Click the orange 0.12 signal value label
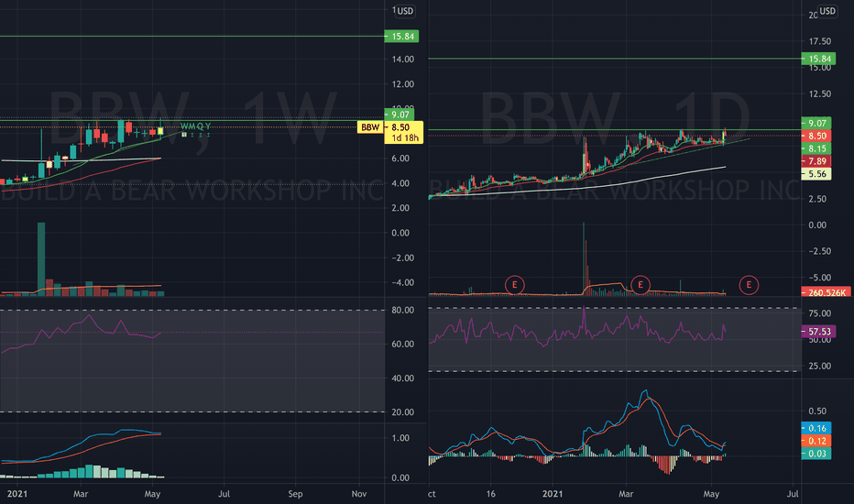 click(x=816, y=441)
